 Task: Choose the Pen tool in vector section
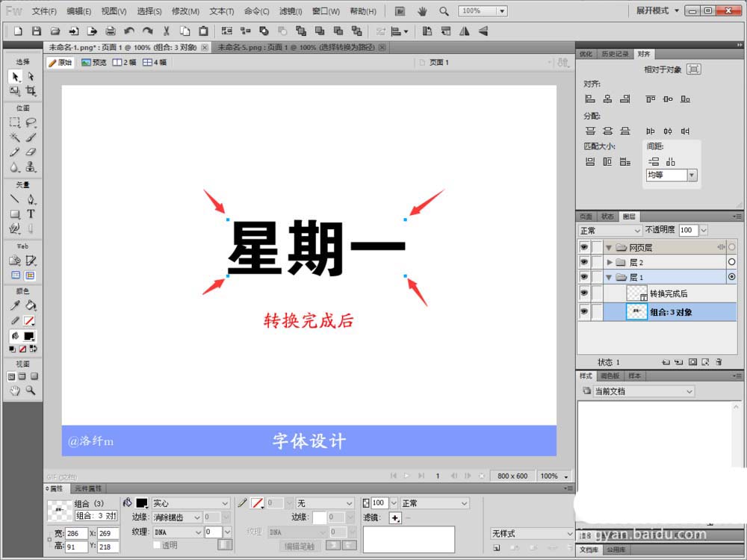[31, 199]
